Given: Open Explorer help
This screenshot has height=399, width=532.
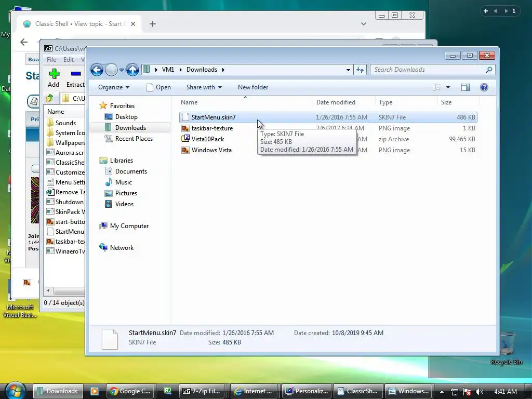Looking at the screenshot, I should click(484, 87).
